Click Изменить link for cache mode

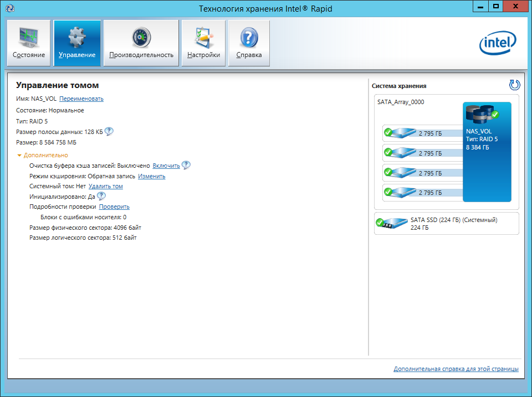(x=152, y=176)
